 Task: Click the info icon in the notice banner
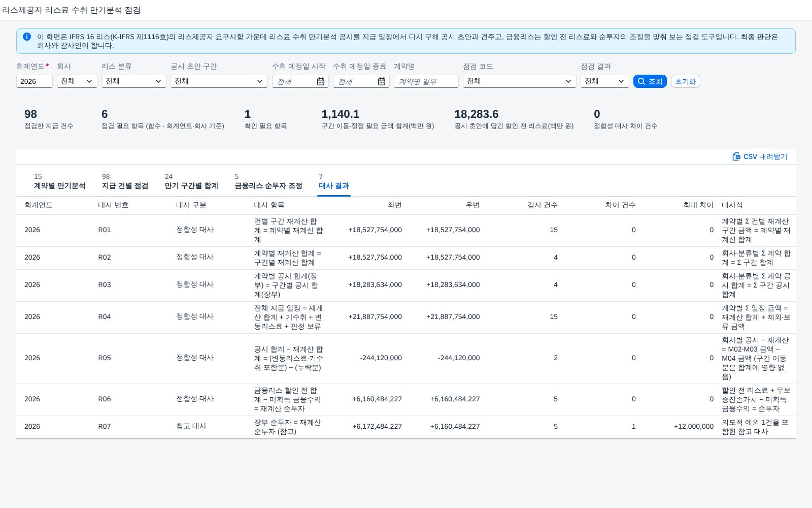[x=27, y=37]
